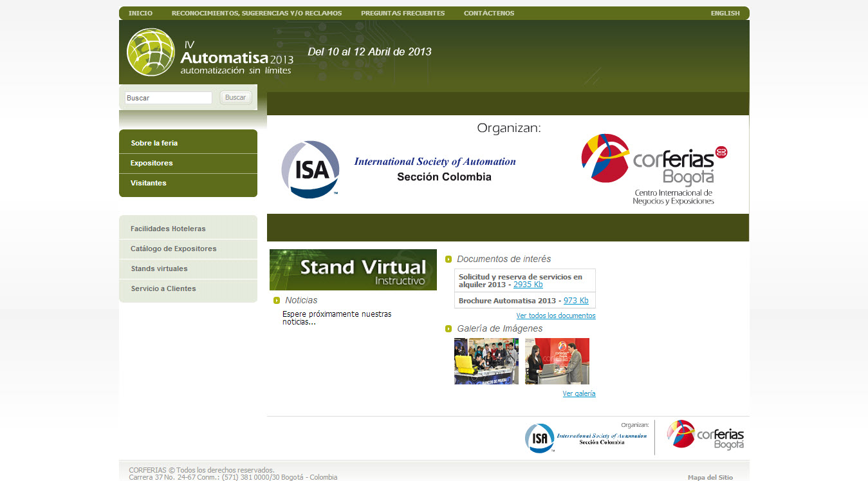
Task: Open Preguntas Frecuentes in the top menu
Action: pyautogui.click(x=403, y=14)
